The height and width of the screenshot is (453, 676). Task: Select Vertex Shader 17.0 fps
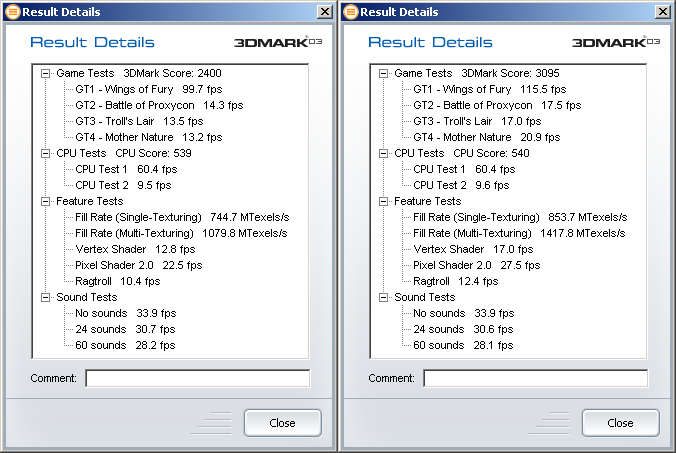pyautogui.click(x=473, y=249)
